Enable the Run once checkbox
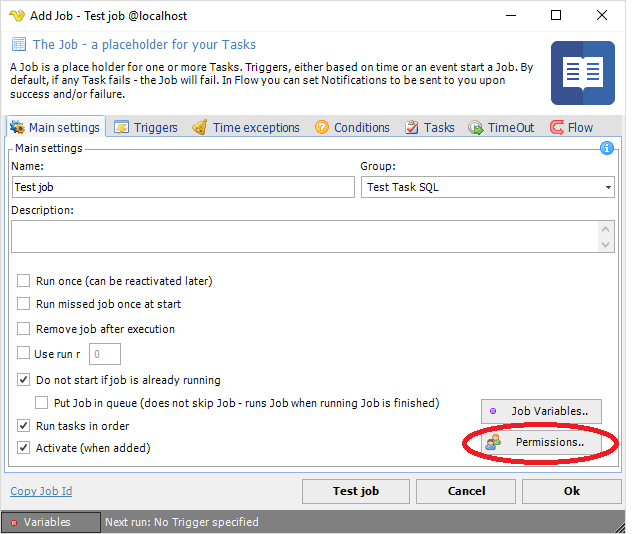 24,281
